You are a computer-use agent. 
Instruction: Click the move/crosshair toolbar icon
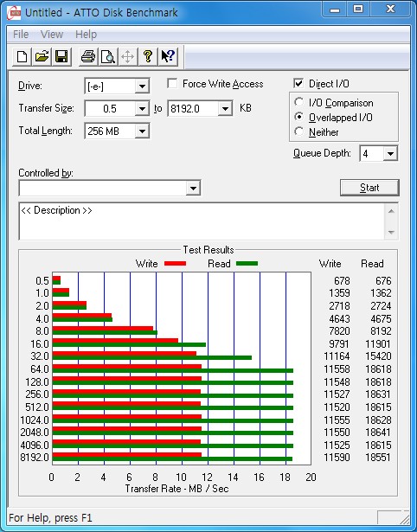(x=127, y=56)
